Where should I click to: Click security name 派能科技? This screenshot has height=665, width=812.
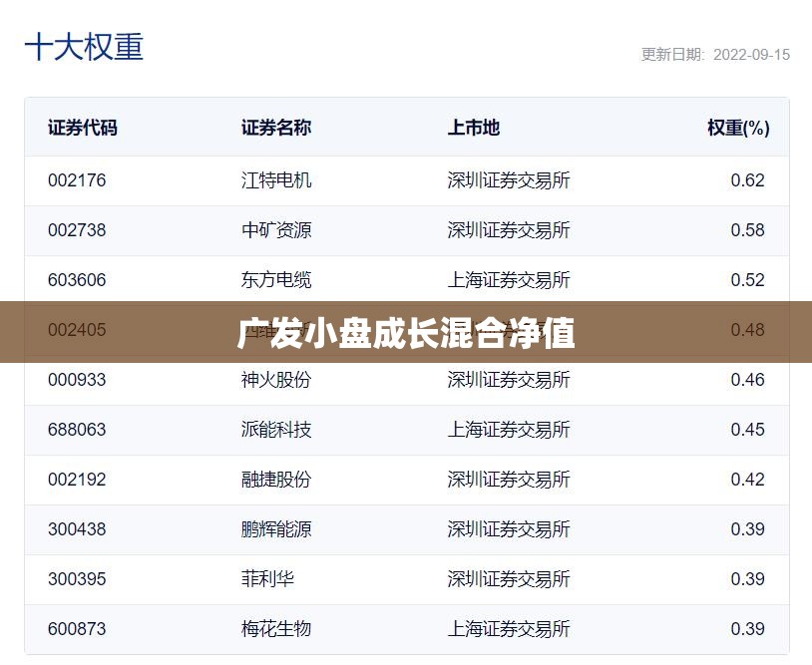click(276, 430)
